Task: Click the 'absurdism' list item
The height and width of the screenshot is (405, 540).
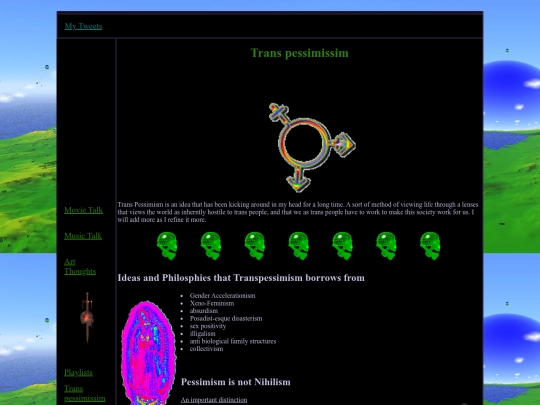Action: (204, 311)
